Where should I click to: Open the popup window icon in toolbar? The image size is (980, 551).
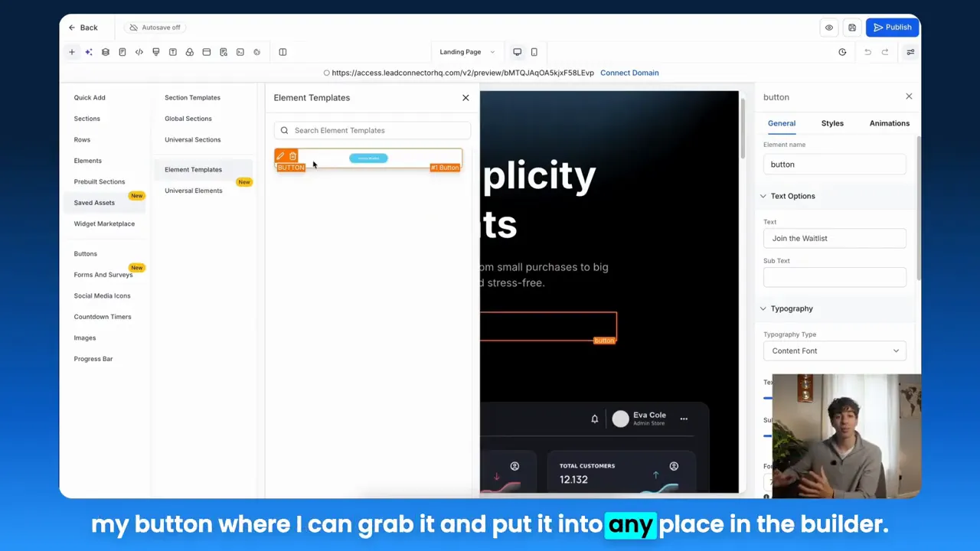tap(207, 52)
